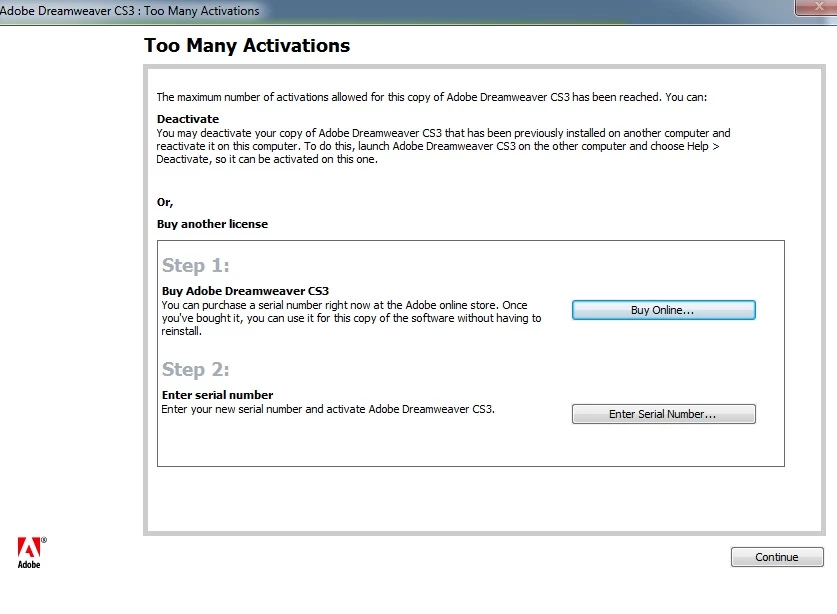Click the 'Buy Adobe Dreamweaver CS3' heading
837x614 pixels.
click(246, 291)
